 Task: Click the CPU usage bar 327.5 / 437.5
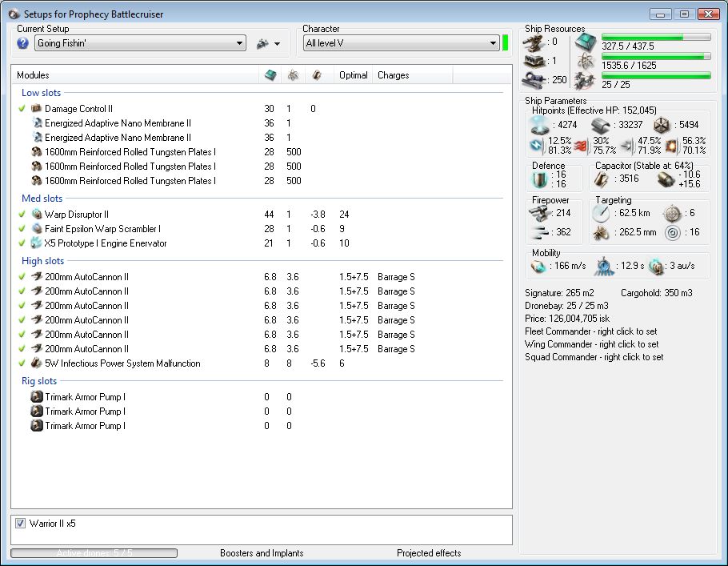[x=656, y=37]
